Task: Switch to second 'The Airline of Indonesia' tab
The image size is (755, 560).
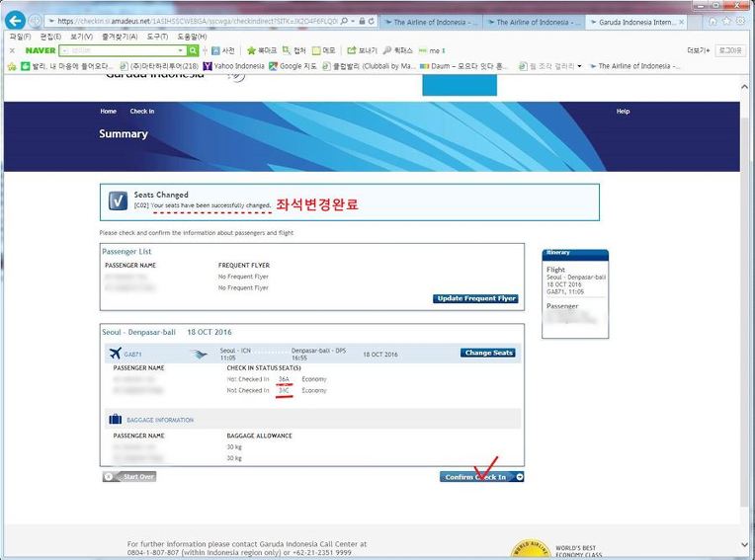Action: (534, 22)
